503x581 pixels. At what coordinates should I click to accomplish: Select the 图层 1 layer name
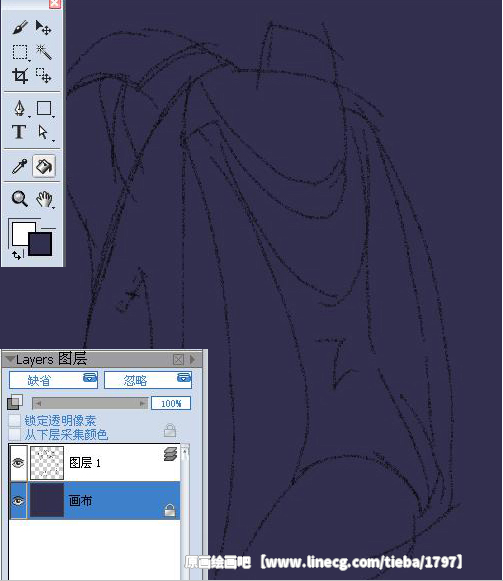tap(85, 462)
